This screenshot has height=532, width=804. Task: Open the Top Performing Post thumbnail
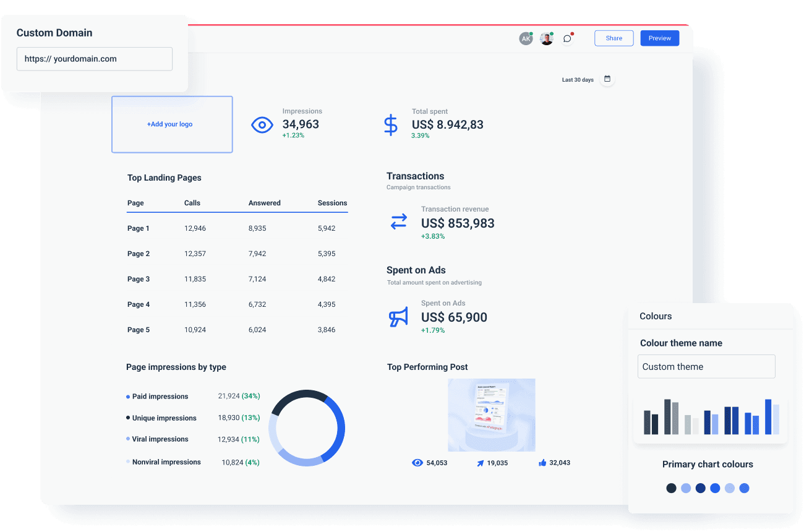point(492,414)
